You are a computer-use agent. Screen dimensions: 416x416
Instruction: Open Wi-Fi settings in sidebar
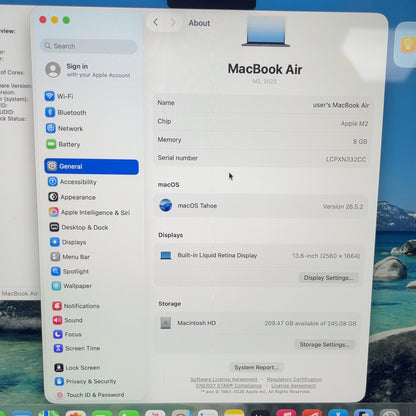[x=59, y=96]
